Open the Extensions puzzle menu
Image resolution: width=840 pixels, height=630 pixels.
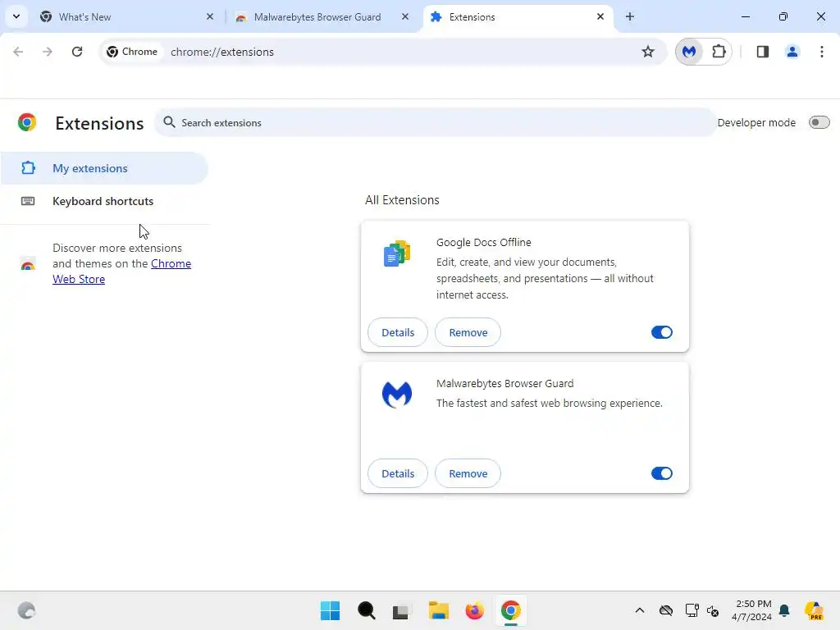pyautogui.click(x=719, y=52)
